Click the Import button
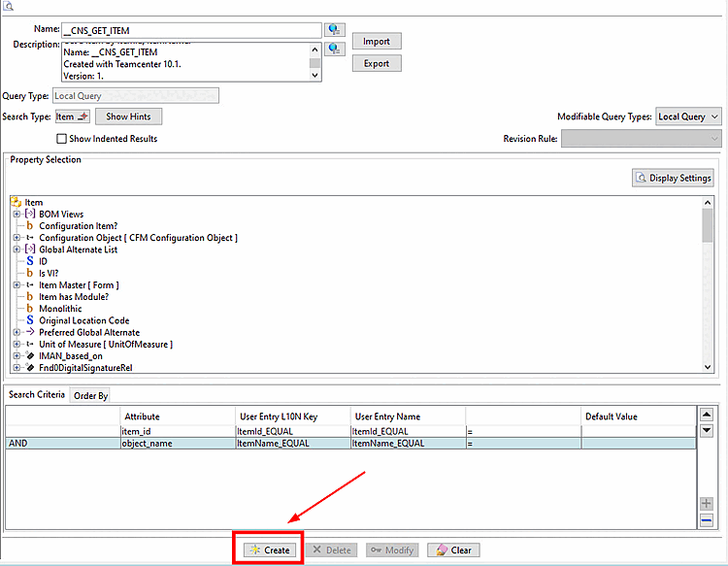 coord(377,42)
